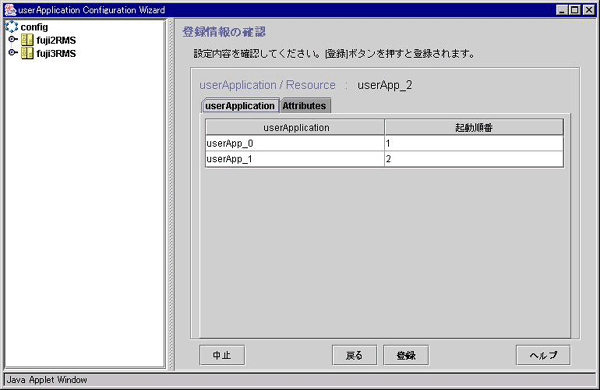
Task: Switch to the Attributes tab
Action: click(x=305, y=106)
